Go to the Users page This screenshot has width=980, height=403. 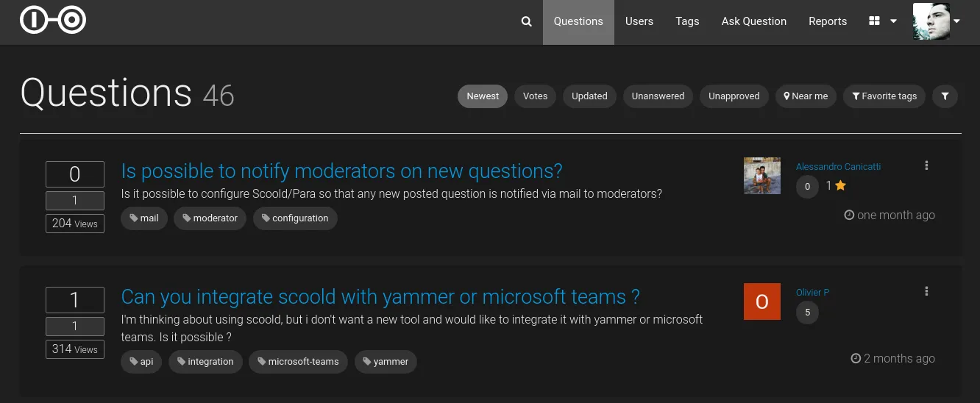(639, 21)
